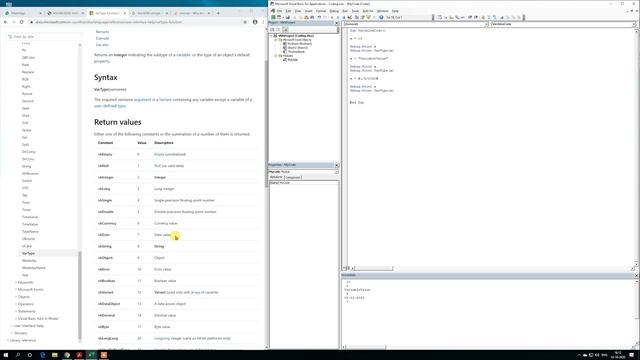Click the Paste icon in VBA toolbar
The height and width of the screenshot is (360, 640).
[x=306, y=18]
